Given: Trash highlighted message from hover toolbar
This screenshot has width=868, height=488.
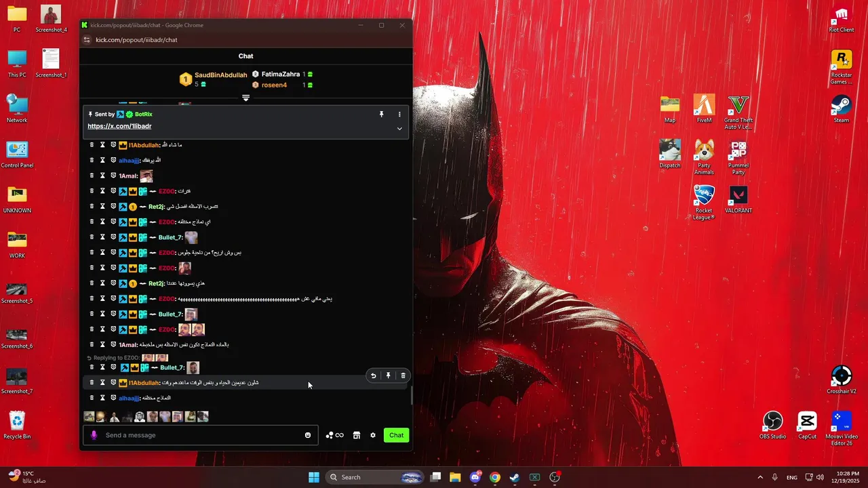Looking at the screenshot, I should (x=403, y=375).
